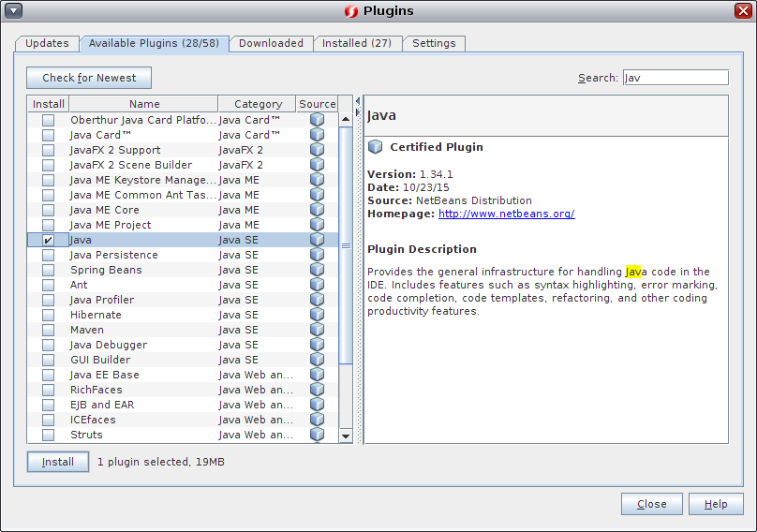Click source cube icon in Maven row

pyautogui.click(x=317, y=330)
